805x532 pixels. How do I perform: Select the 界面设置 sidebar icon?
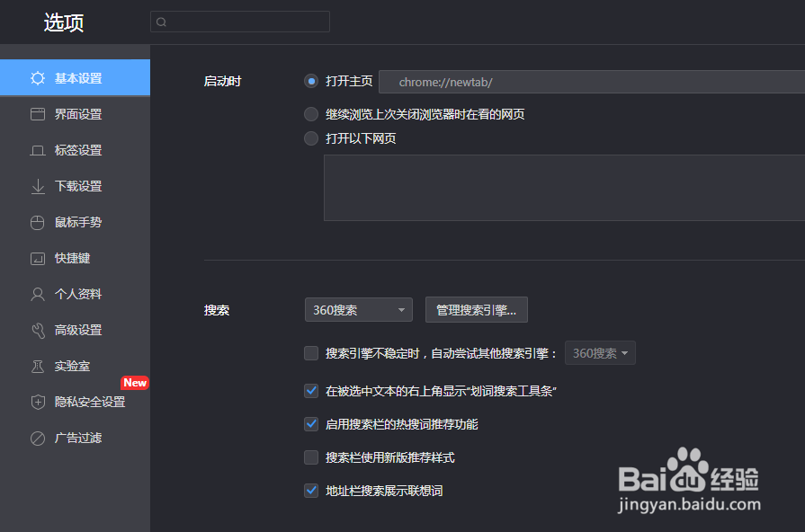(37, 114)
